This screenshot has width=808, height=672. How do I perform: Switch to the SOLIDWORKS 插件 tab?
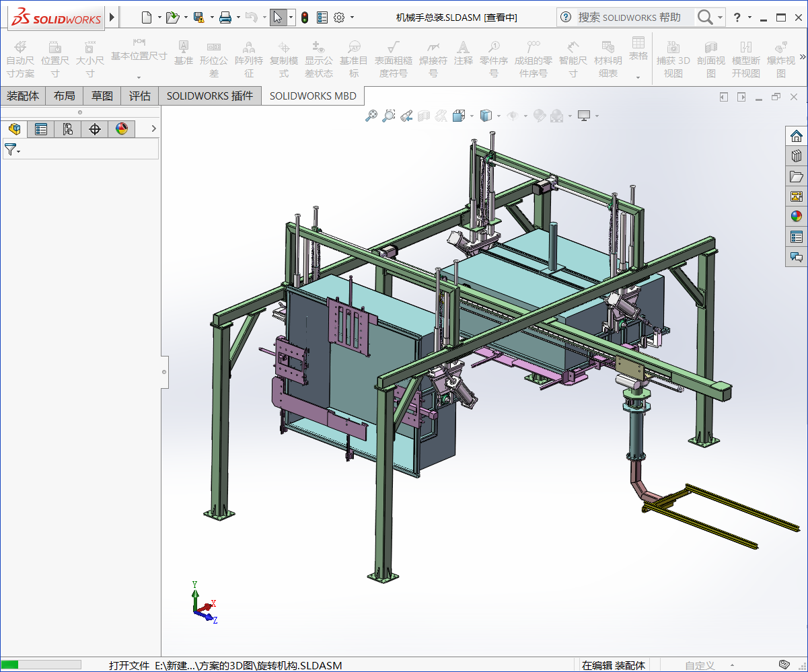point(210,96)
